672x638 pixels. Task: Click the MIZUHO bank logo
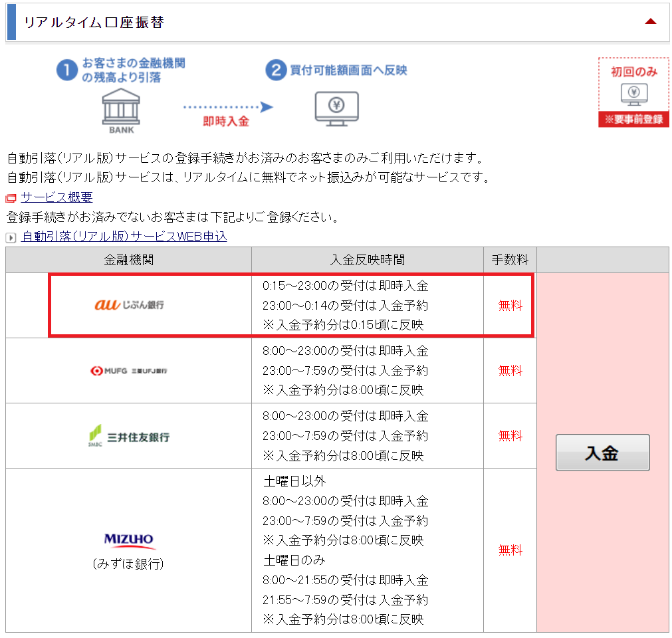(129, 540)
